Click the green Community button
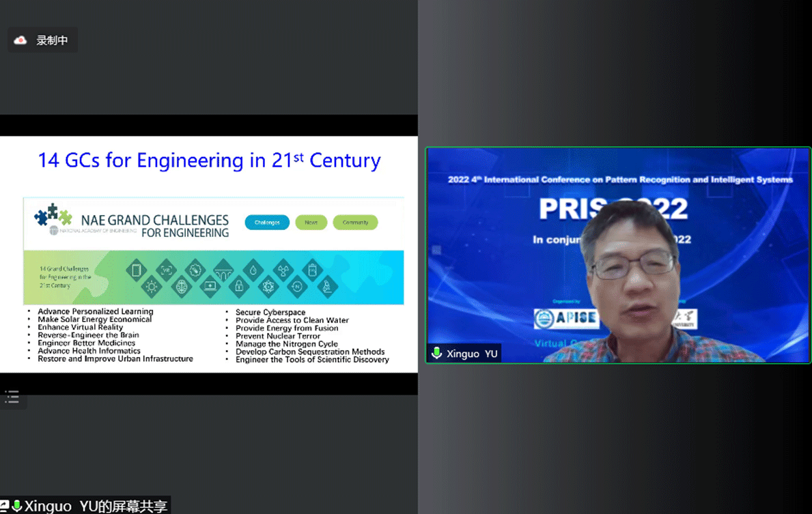 tap(355, 223)
